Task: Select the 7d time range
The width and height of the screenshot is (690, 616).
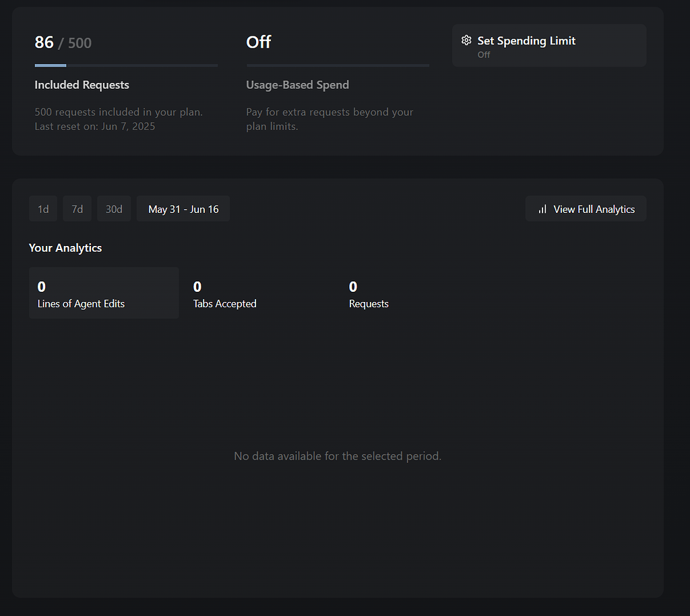Action: pyautogui.click(x=77, y=208)
